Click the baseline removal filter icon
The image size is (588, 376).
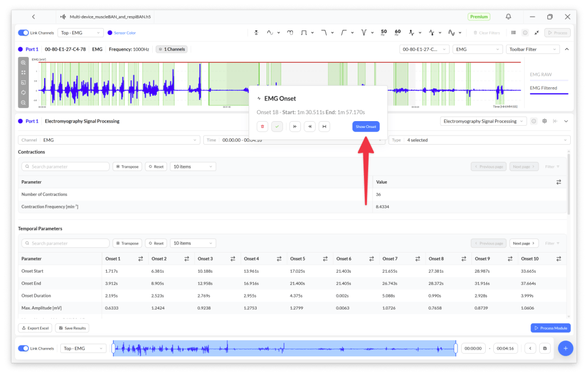tap(256, 33)
